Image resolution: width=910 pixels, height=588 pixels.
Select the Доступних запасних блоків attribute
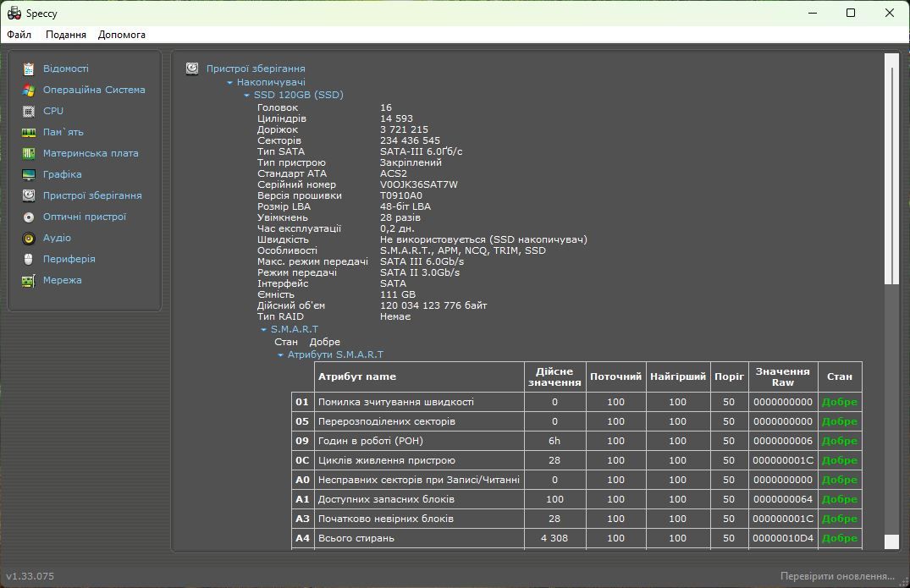point(387,499)
